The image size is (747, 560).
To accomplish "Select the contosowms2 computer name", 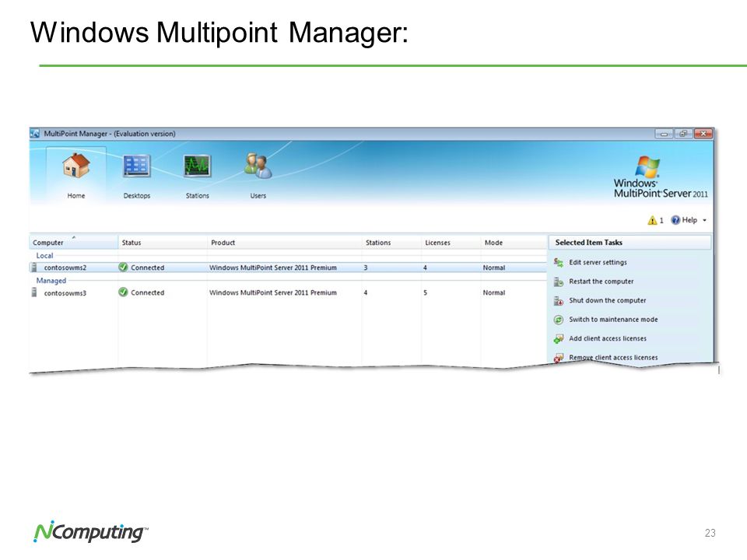I will click(65, 268).
